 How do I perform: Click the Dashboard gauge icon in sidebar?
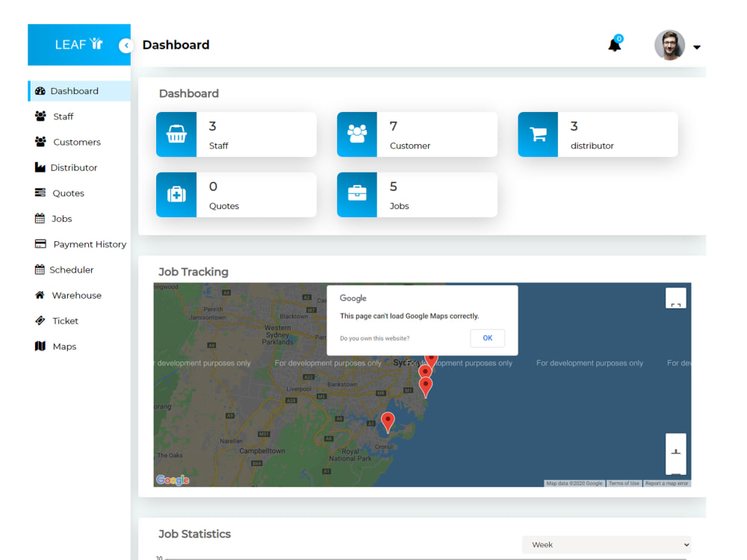click(x=40, y=91)
